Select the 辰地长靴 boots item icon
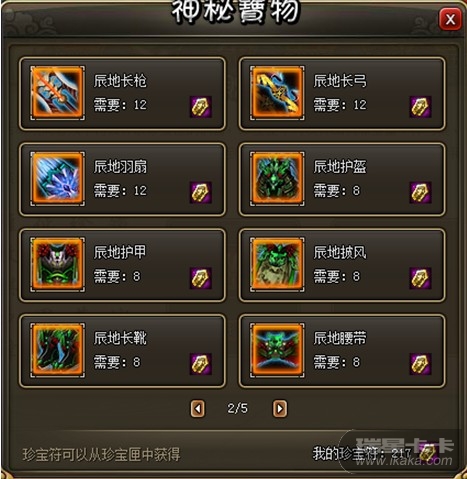The height and width of the screenshot is (479, 467). [x=57, y=350]
